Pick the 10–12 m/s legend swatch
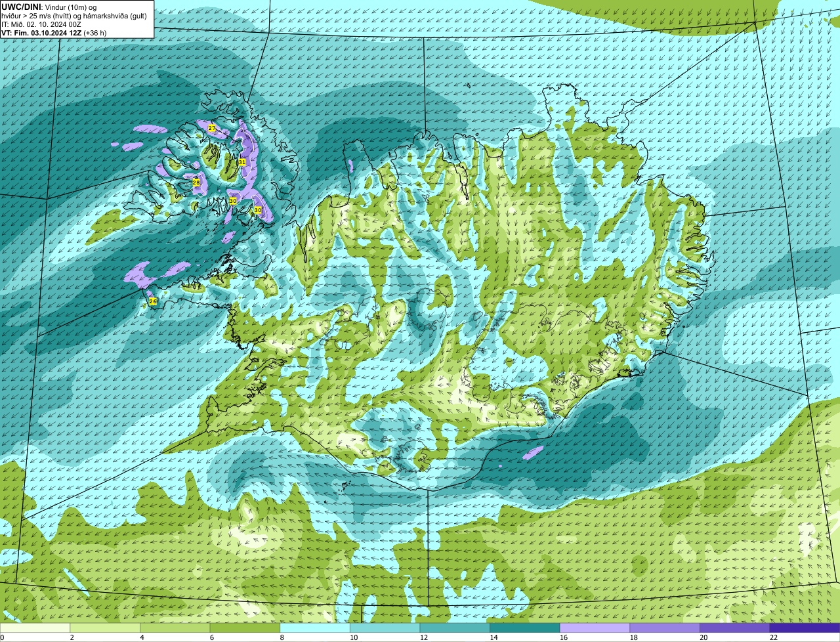Image resolution: width=840 pixels, height=642 pixels. [385, 628]
